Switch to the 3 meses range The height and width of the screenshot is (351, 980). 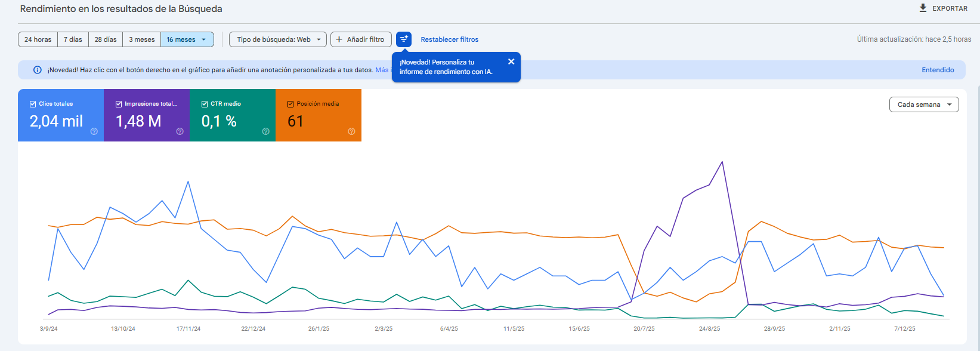click(141, 39)
